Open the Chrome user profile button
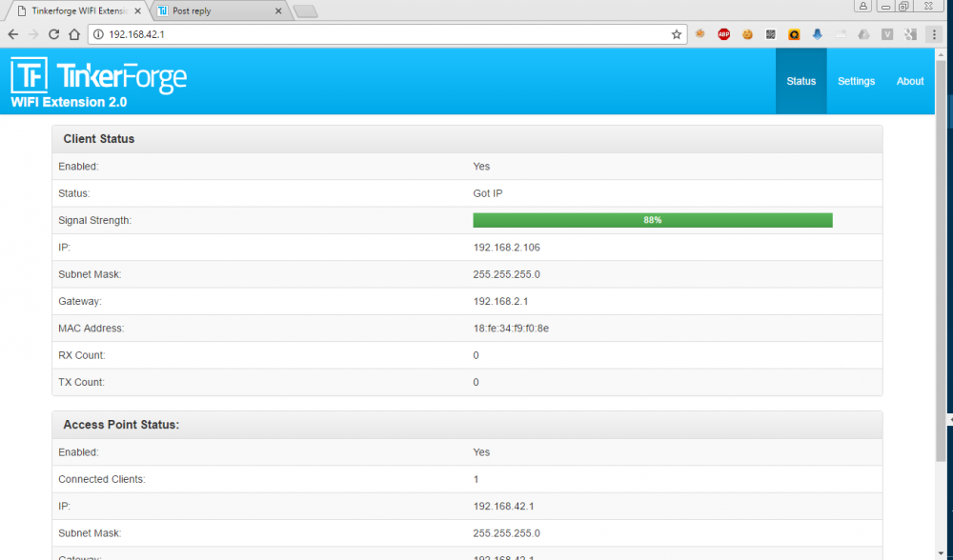 (x=863, y=6)
